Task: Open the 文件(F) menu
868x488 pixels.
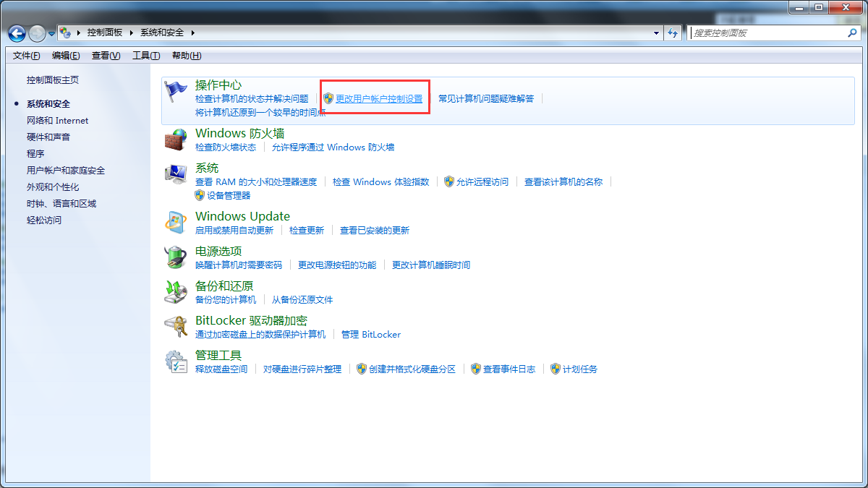Action: tap(27, 56)
